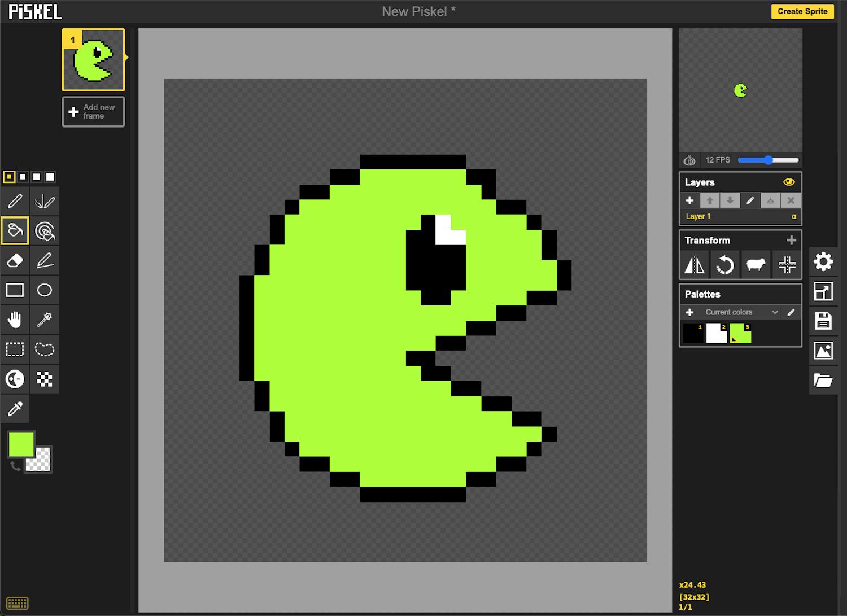Select the Pen tool
This screenshot has width=847, height=616.
(x=15, y=202)
